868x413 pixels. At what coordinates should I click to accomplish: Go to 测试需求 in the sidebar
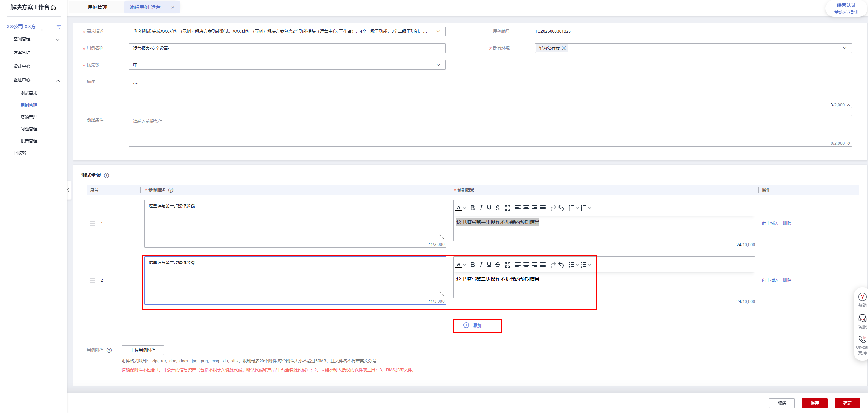tap(29, 93)
